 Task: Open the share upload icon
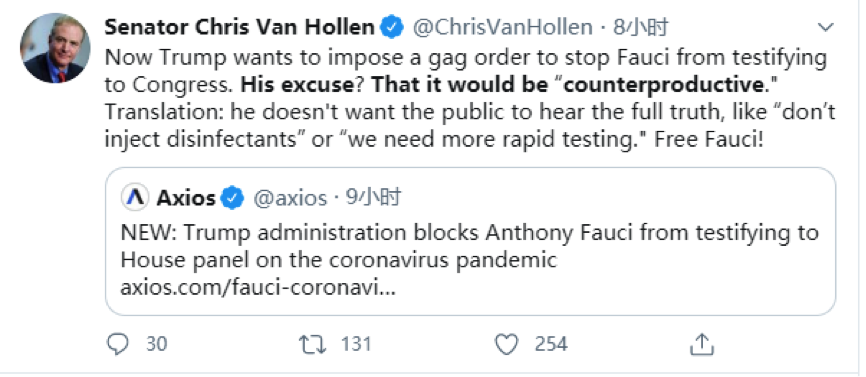tap(702, 344)
